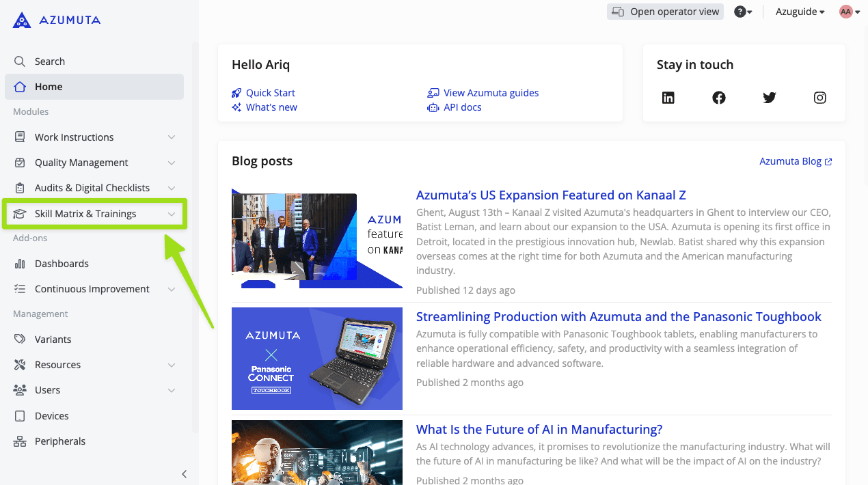This screenshot has height=485, width=868.
Task: Select Variants in the Management section
Action: pyautogui.click(x=53, y=339)
